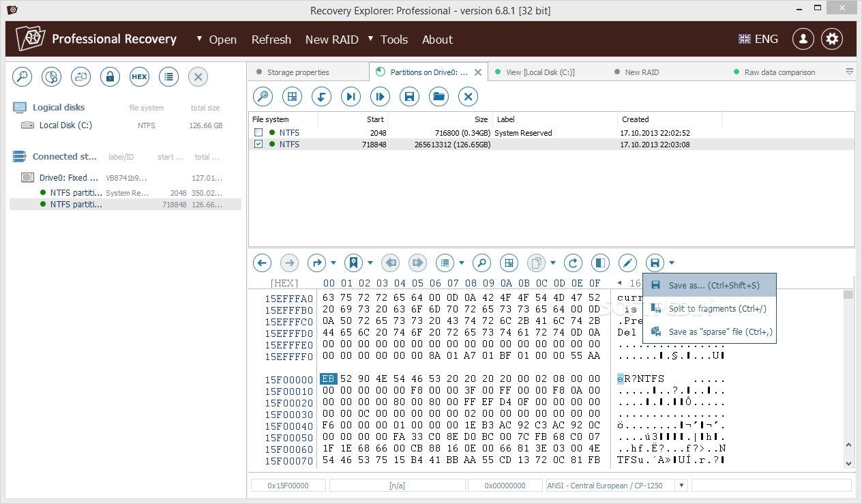Click the grid icon in partition toolbar

[292, 97]
